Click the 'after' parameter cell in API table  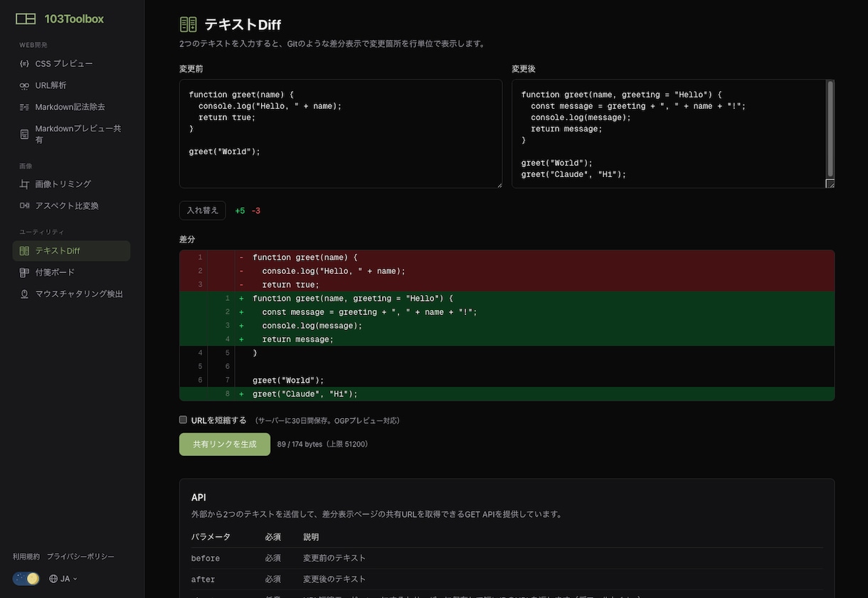tap(203, 580)
